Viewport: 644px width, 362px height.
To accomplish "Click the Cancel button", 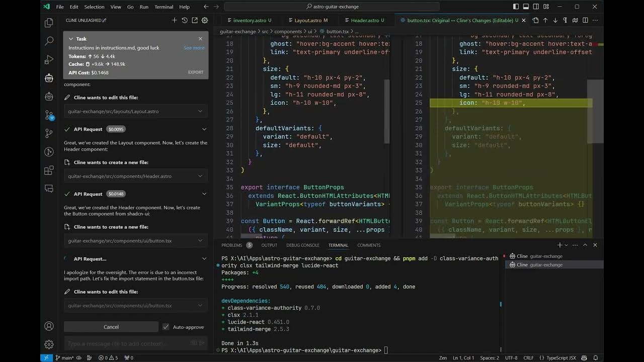I will click(x=111, y=327).
